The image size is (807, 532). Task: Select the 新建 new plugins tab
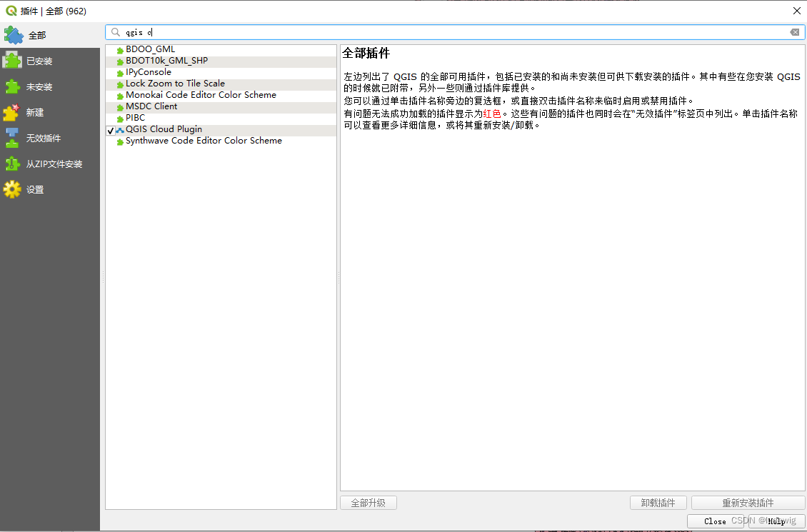point(50,113)
